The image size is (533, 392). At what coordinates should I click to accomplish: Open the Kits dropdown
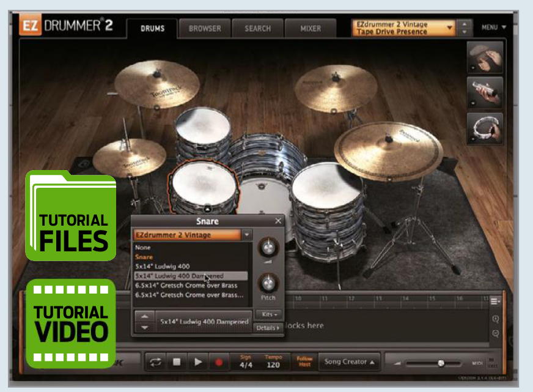coord(270,314)
